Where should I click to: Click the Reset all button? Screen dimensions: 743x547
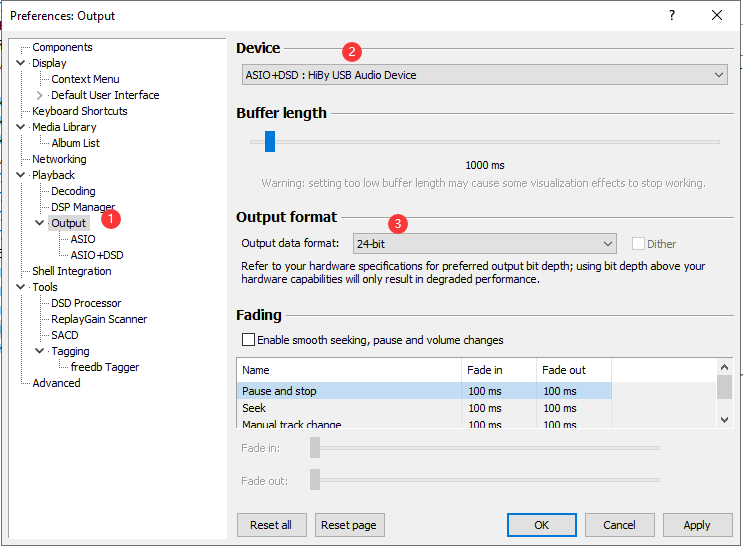pyautogui.click(x=271, y=525)
